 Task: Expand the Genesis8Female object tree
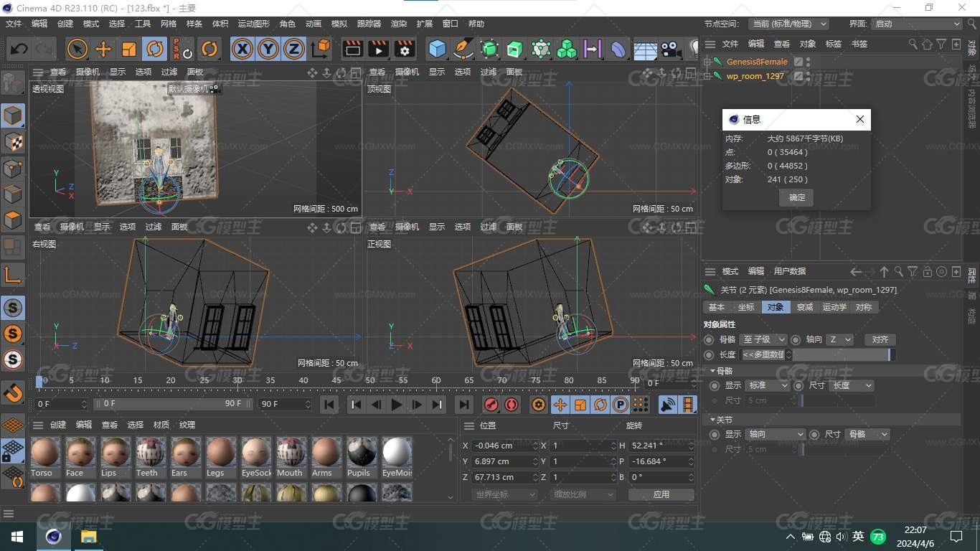tap(707, 62)
